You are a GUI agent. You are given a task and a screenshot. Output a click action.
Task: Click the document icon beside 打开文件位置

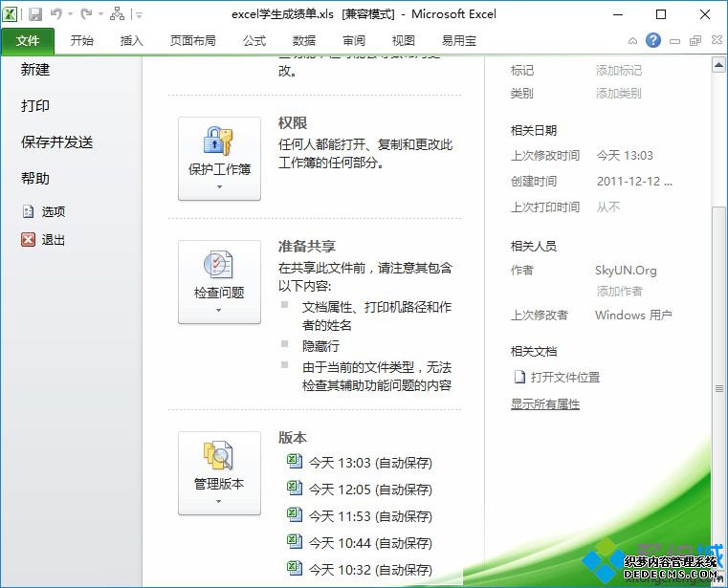(519, 377)
